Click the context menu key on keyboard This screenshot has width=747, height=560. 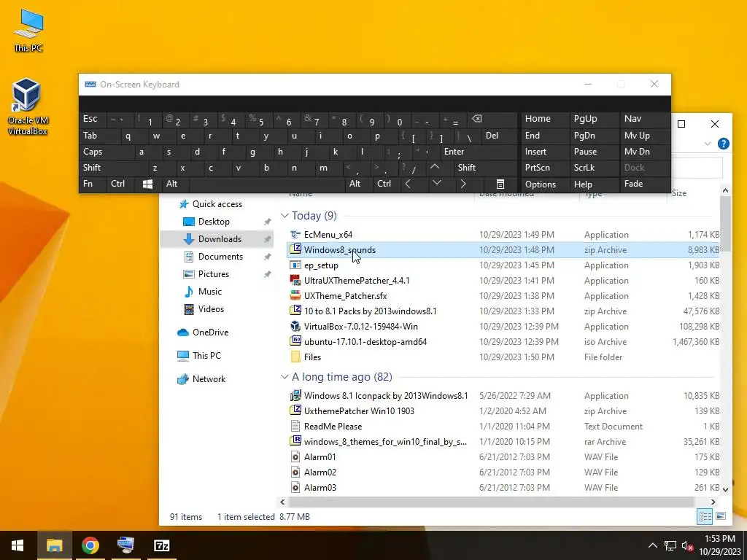[500, 184]
